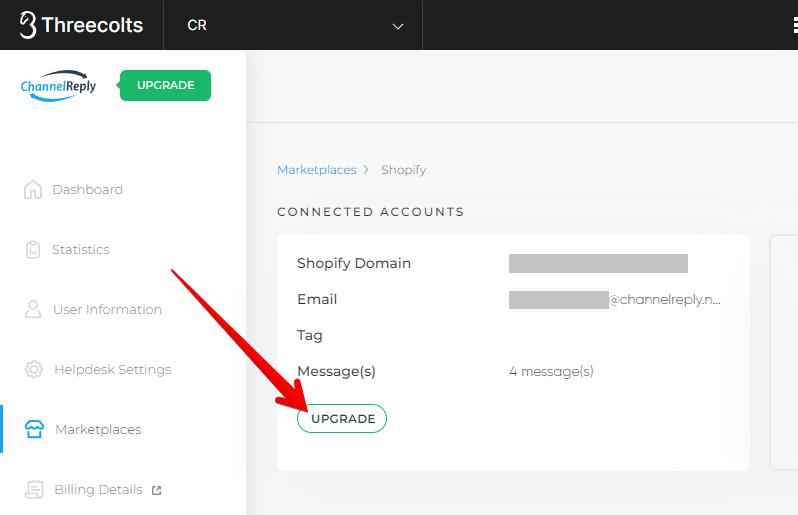Click the Shopify breadcrumb text
798x515 pixels.
pyautogui.click(x=404, y=170)
